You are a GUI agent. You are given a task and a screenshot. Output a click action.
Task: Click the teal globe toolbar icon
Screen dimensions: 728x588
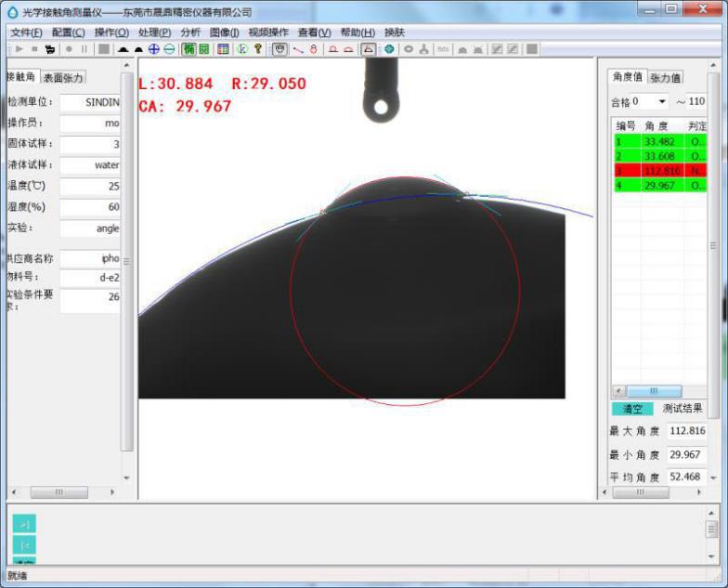(389, 48)
